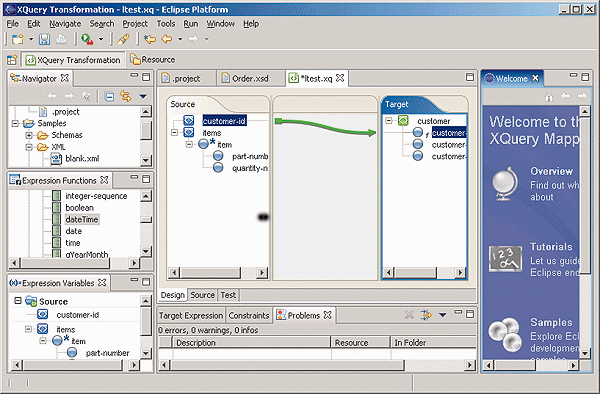Collapse the items node in Source pane
Image resolution: width=600 pixels, height=394 pixels.
click(x=174, y=133)
